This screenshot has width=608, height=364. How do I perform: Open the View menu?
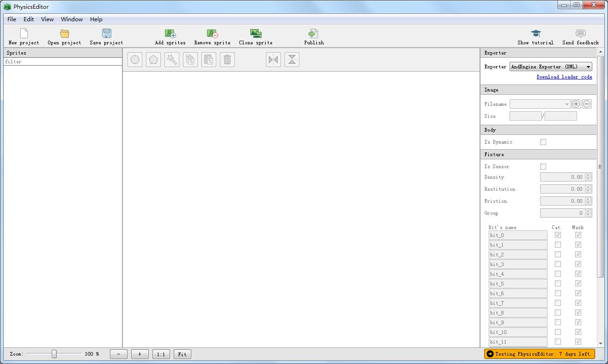47,19
